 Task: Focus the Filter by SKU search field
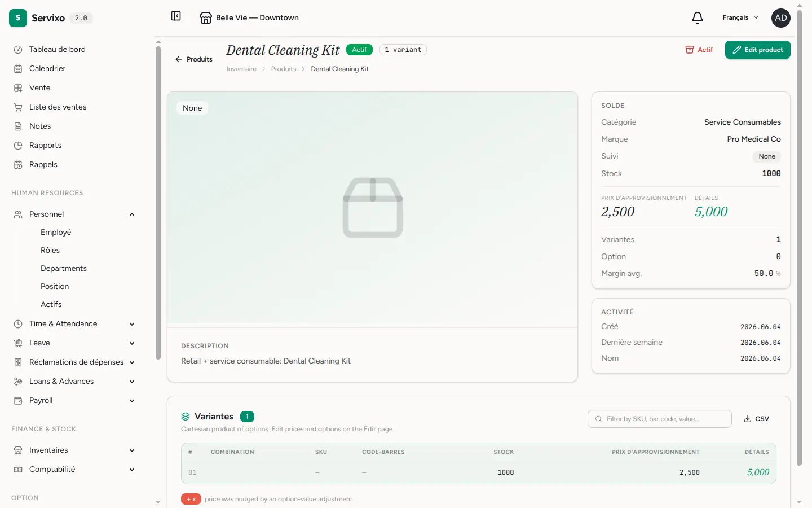660,419
